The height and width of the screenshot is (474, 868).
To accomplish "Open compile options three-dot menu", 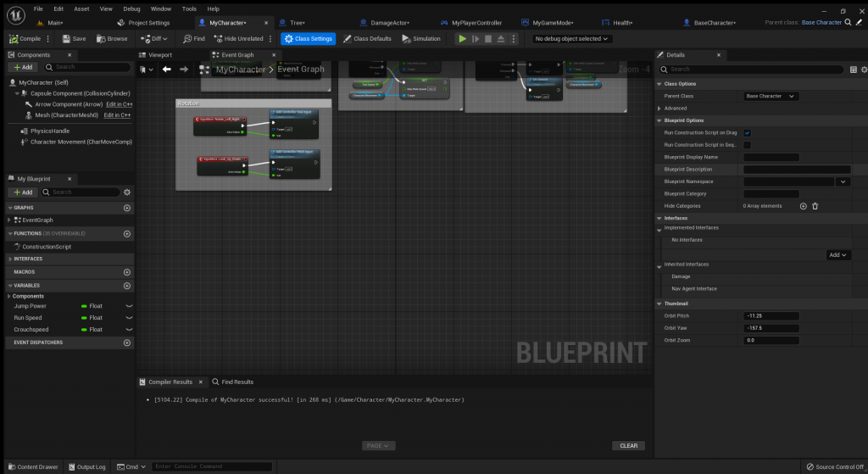I will click(48, 39).
